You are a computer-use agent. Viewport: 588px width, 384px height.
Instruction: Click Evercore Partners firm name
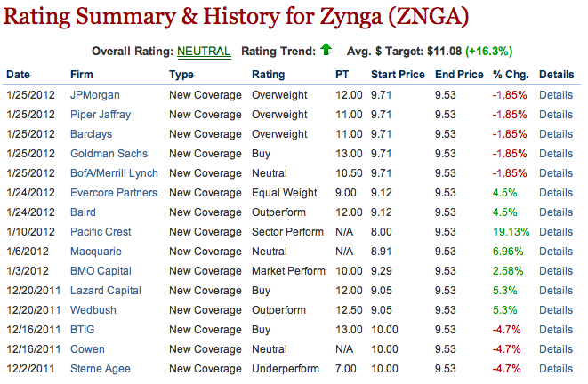click(114, 192)
